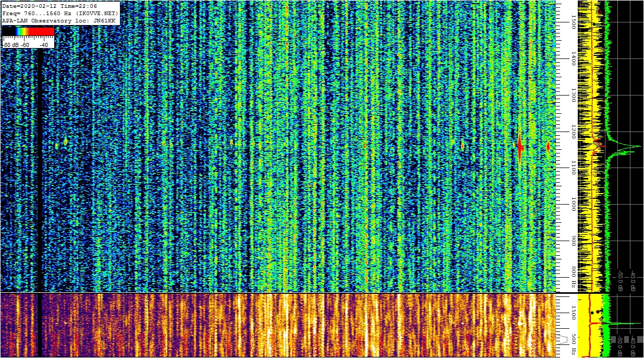Click the black dot marker in the lower spectrum plot
644x358 pixels.
coord(592,313)
